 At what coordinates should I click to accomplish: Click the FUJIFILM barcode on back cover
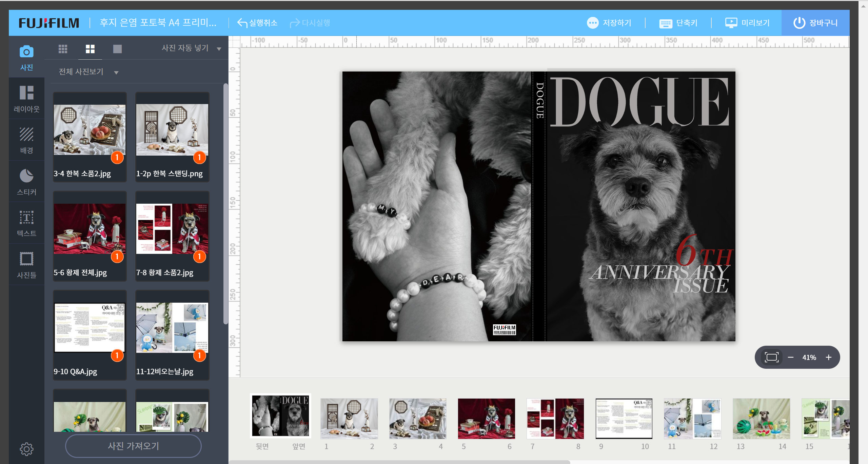click(x=504, y=330)
